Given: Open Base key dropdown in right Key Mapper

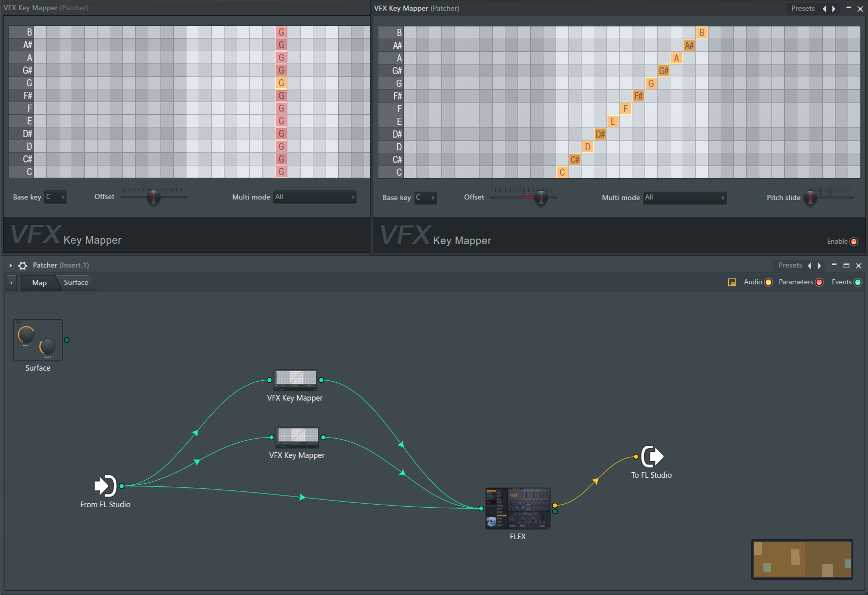Looking at the screenshot, I should pos(426,197).
